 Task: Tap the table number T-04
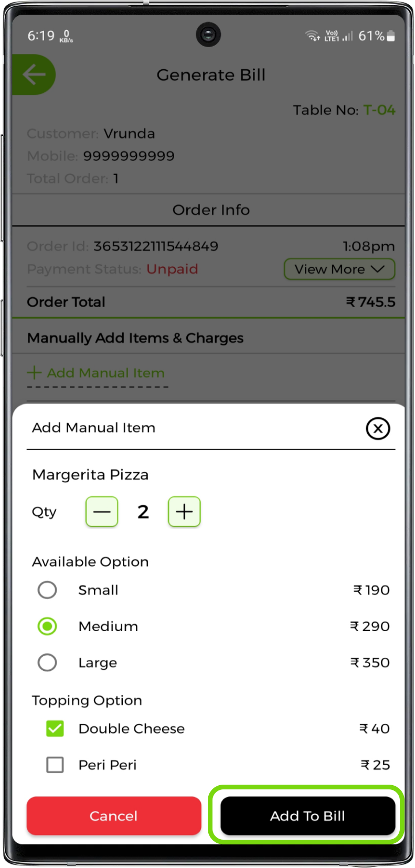(379, 110)
